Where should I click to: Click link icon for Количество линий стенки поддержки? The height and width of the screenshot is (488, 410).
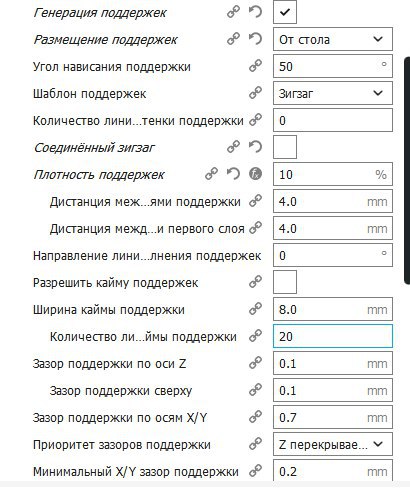coord(255,120)
